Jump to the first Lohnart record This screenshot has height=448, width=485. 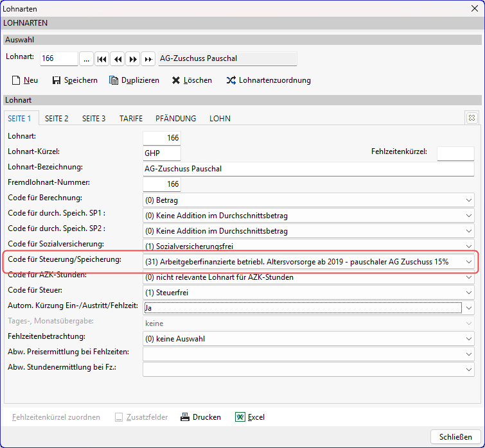point(101,58)
